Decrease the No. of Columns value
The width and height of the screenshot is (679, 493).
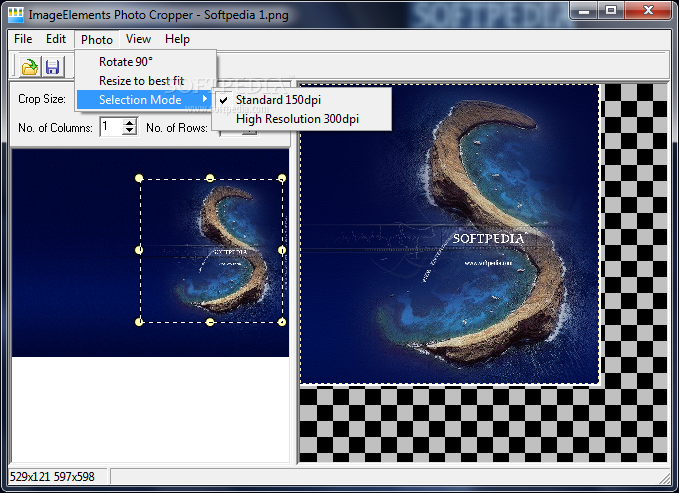pyautogui.click(x=129, y=131)
